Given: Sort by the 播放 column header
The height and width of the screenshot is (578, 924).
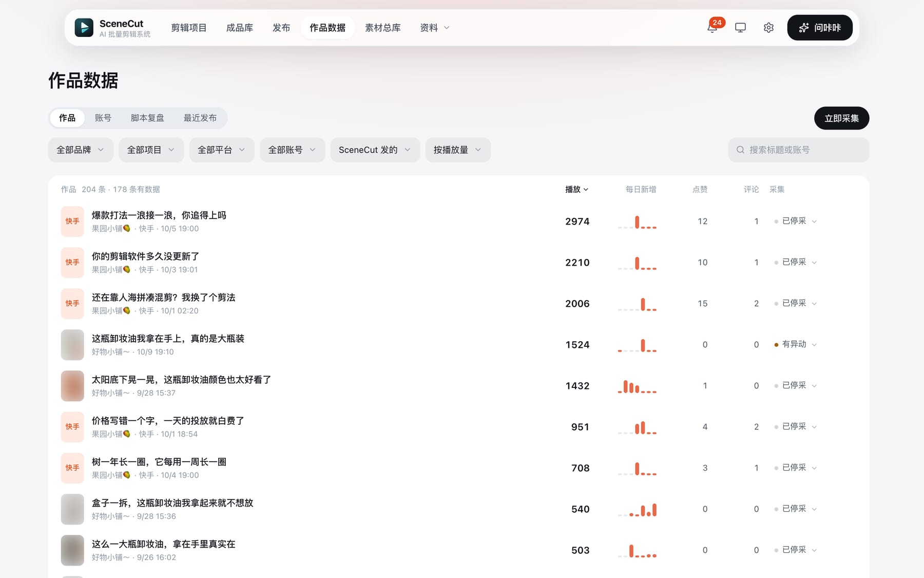Looking at the screenshot, I should click(577, 190).
